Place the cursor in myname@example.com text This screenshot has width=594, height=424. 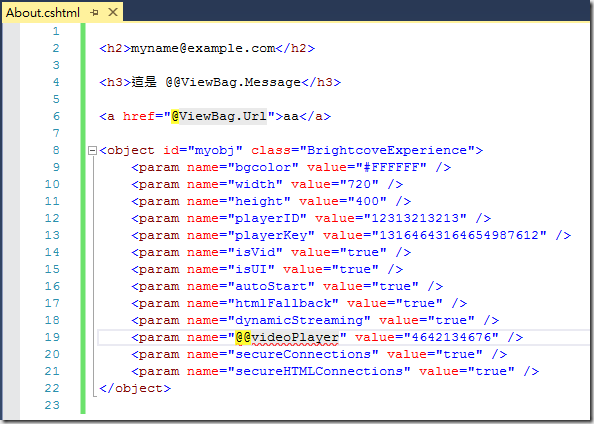[x=203, y=48]
